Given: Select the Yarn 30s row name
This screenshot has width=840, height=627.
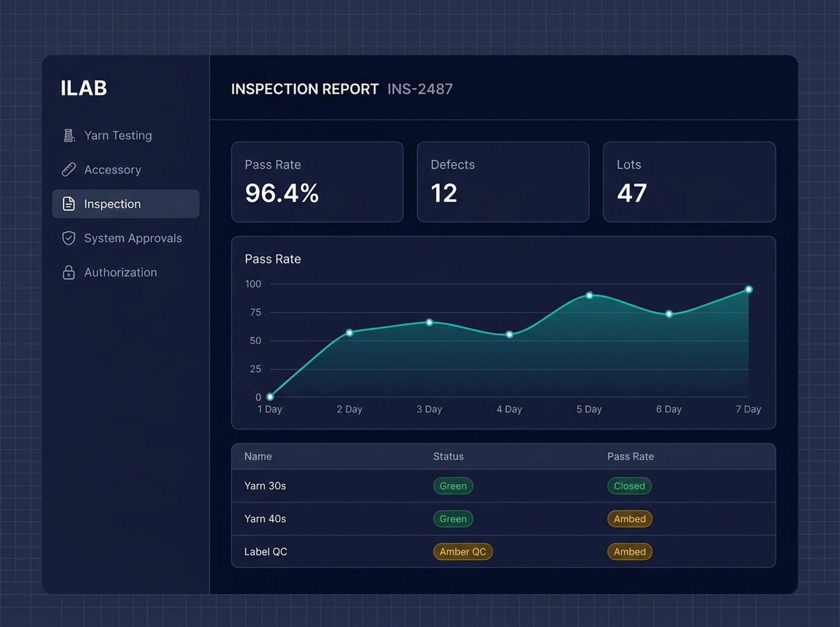Looking at the screenshot, I should pyautogui.click(x=265, y=486).
